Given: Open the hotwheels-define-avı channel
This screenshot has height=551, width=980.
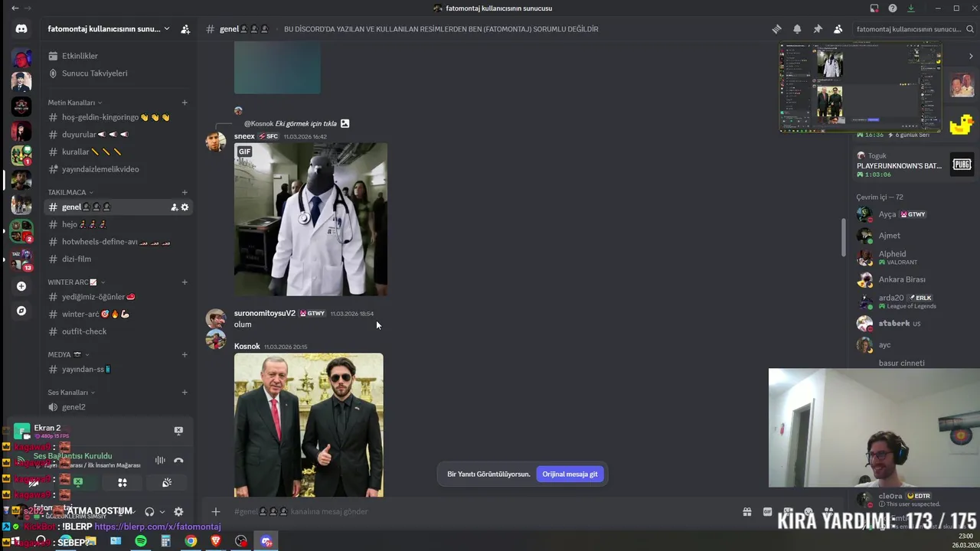Looking at the screenshot, I should 116,242.
